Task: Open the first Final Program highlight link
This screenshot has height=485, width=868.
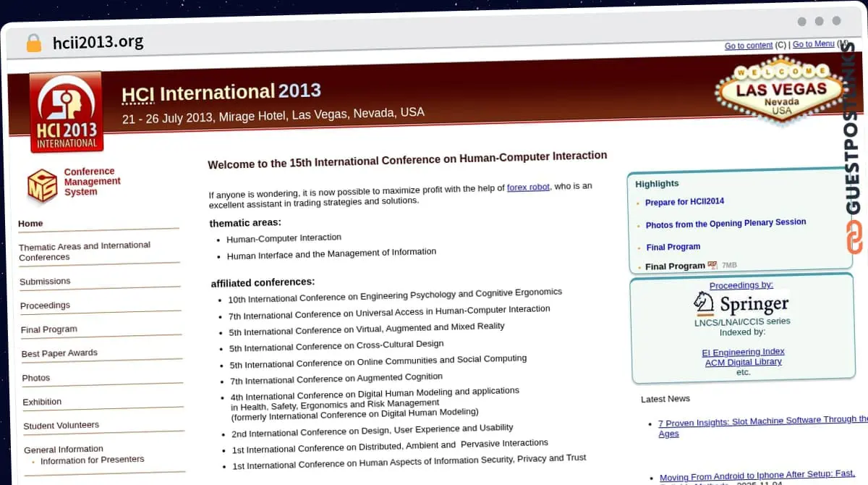Action: pyautogui.click(x=673, y=247)
